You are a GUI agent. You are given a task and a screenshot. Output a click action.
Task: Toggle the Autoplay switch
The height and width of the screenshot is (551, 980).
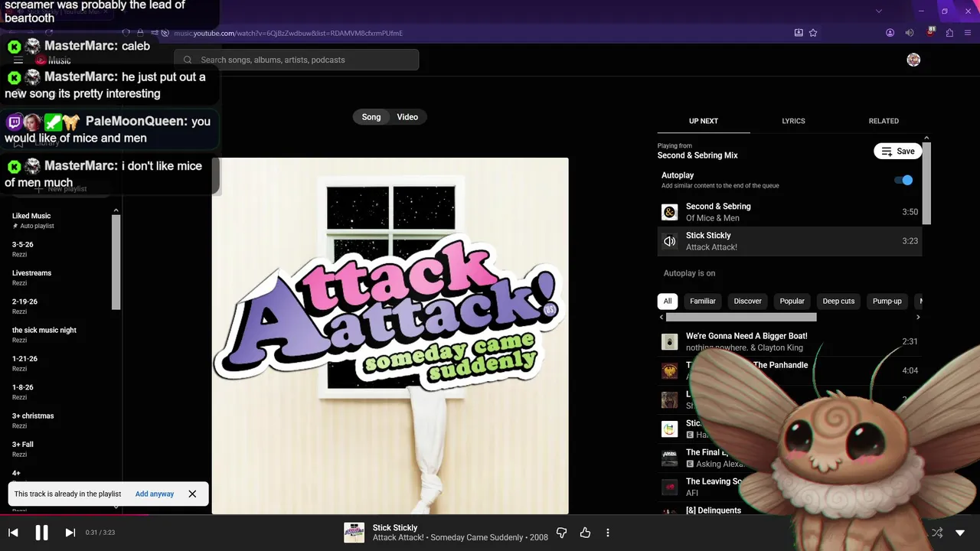(903, 180)
